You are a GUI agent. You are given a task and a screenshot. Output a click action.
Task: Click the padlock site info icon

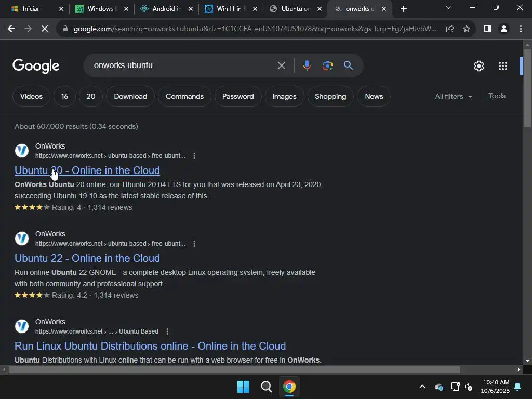[x=65, y=29]
